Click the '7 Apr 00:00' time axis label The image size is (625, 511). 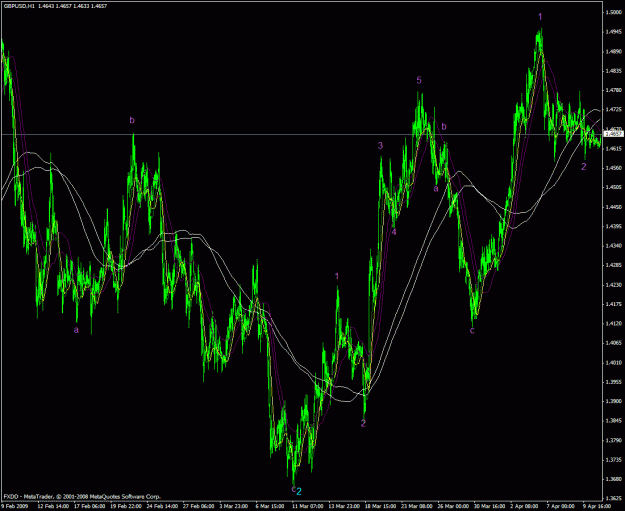tap(560, 506)
